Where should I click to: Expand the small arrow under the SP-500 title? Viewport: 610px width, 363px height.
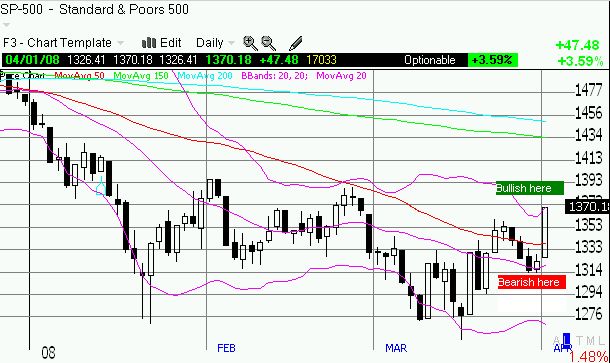tap(6, 25)
